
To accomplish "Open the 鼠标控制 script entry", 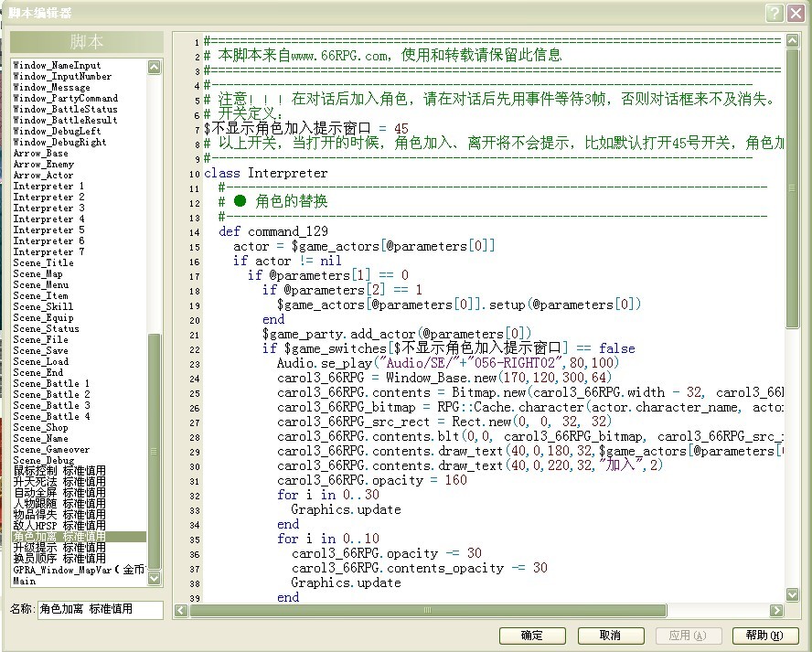I will [59, 471].
